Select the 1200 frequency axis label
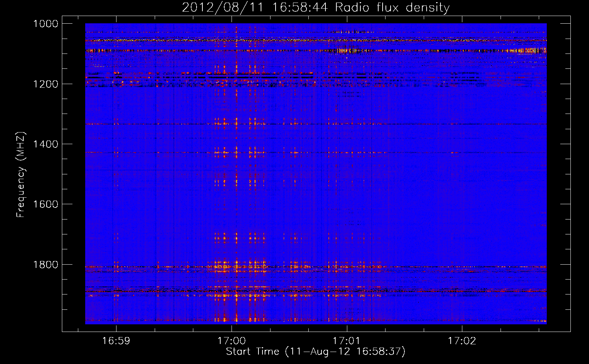 click(46, 84)
